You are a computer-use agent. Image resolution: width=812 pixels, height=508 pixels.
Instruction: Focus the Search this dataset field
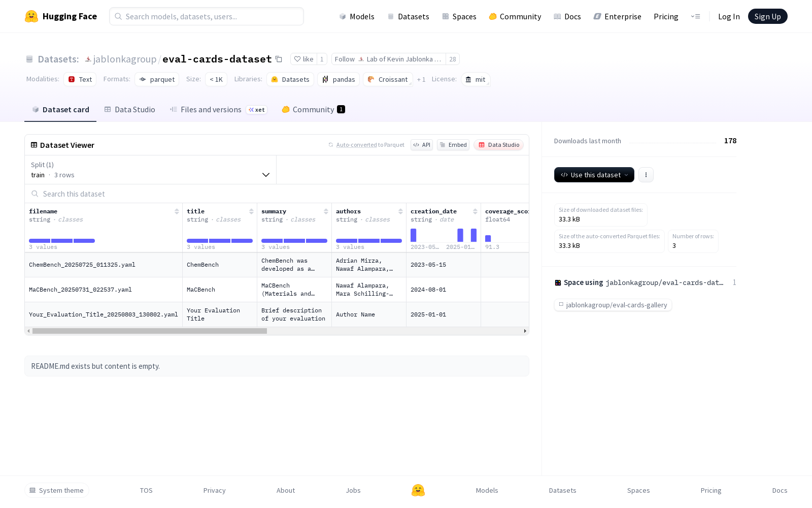(277, 194)
